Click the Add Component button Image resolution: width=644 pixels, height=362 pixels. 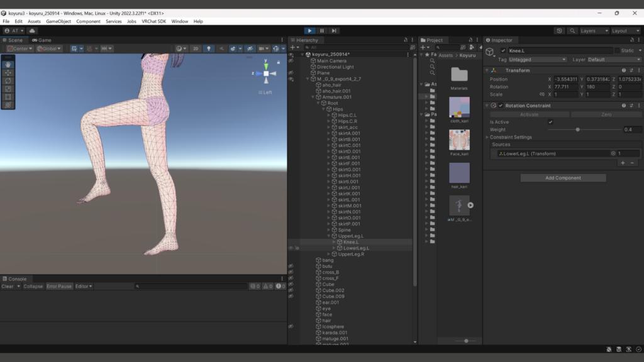tap(563, 178)
